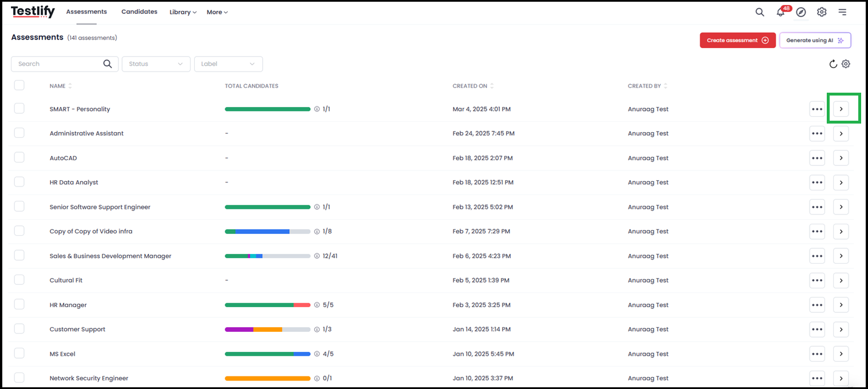Sort by Created By column arrows
Screen dimensions: 868x389
coord(665,86)
